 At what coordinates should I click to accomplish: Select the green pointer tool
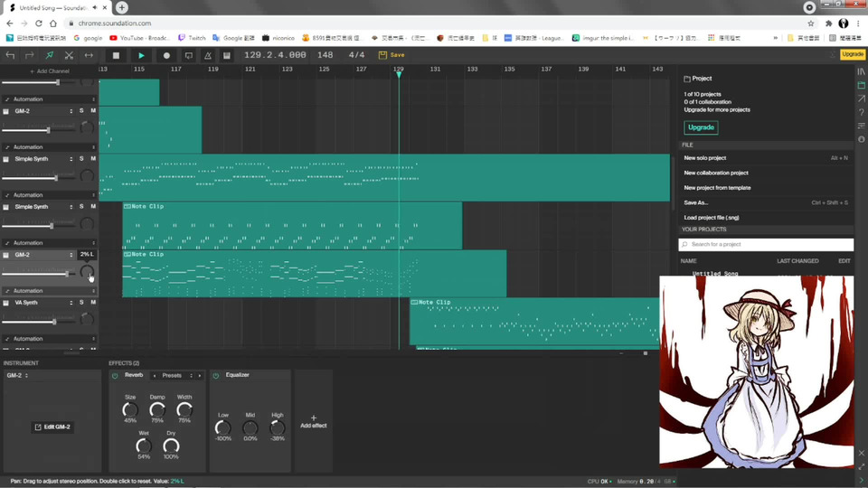pos(50,55)
